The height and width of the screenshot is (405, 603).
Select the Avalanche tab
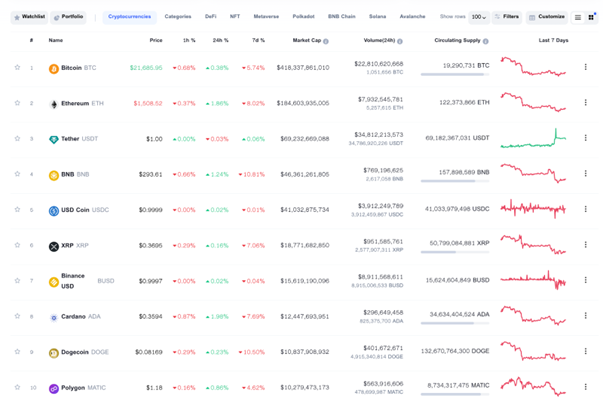[412, 17]
